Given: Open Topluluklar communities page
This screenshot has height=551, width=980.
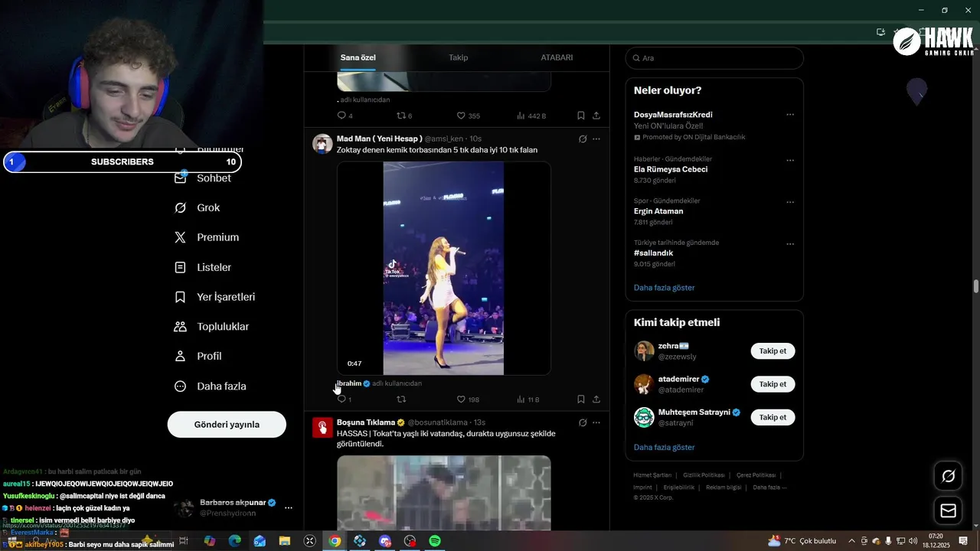Looking at the screenshot, I should point(212,327).
